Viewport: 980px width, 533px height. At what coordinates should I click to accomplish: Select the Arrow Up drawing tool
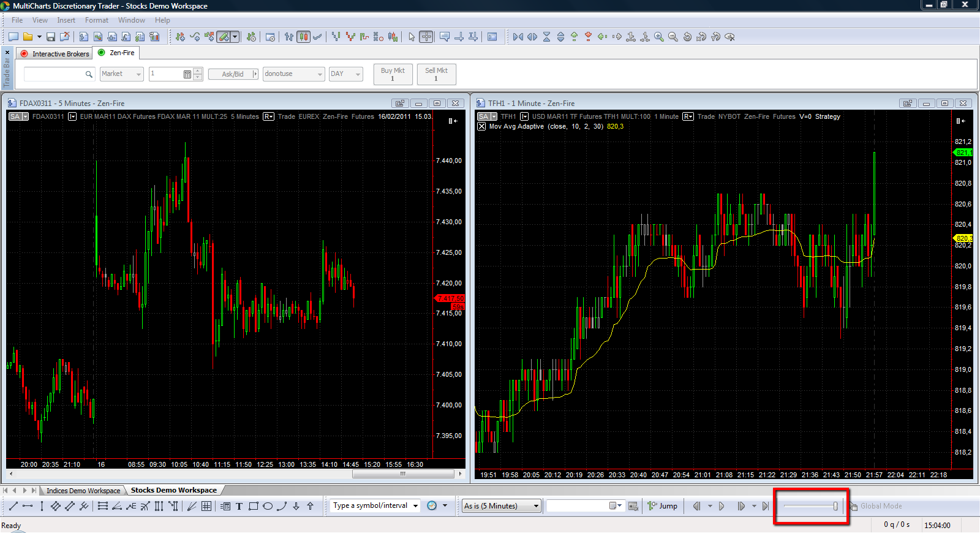point(310,506)
